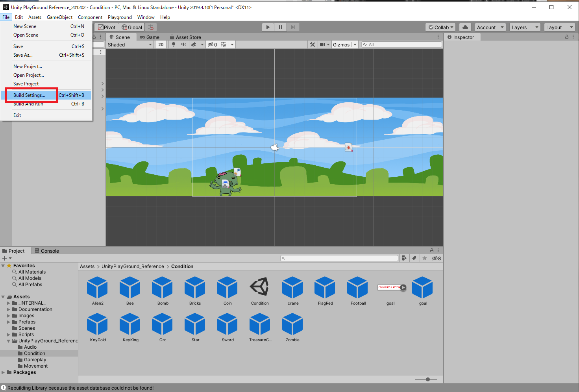The width and height of the screenshot is (579, 392).
Task: Toggle scene lighting bulb icon
Action: pos(174,44)
